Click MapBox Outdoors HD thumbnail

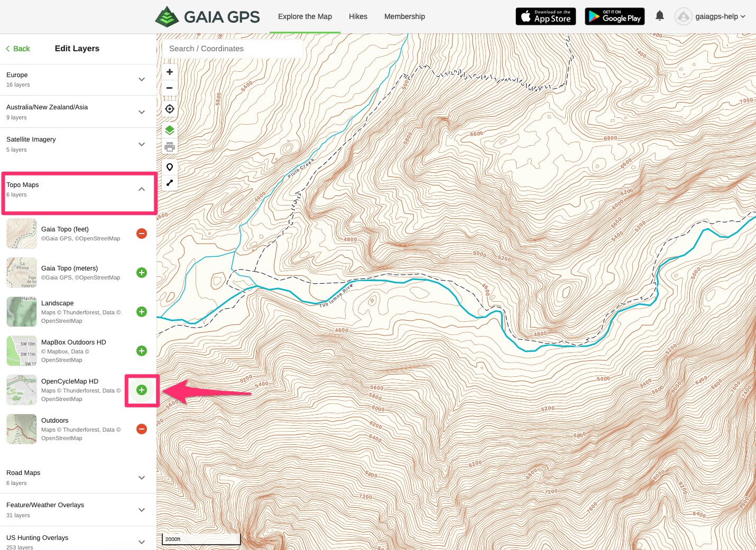point(22,351)
